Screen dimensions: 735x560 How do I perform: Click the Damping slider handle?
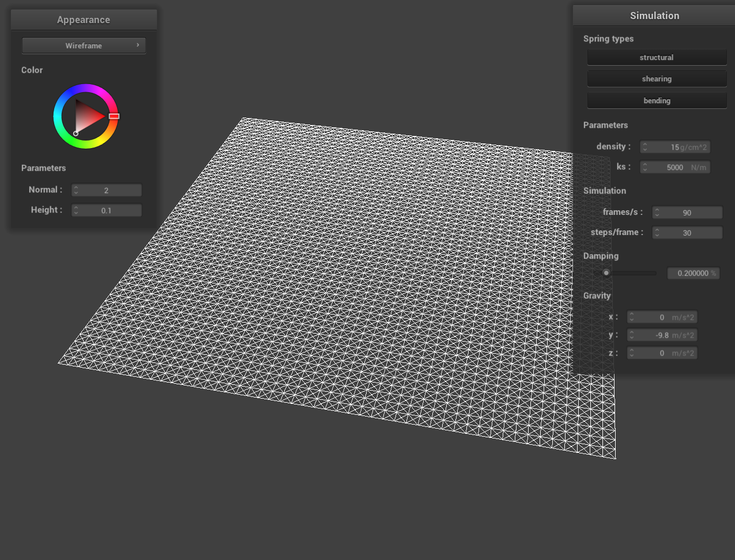606,273
